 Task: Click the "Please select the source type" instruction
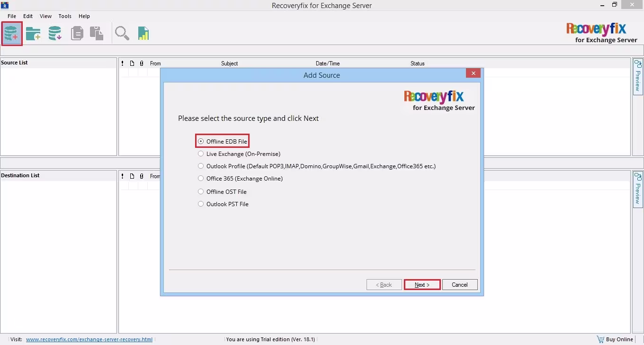[248, 118]
